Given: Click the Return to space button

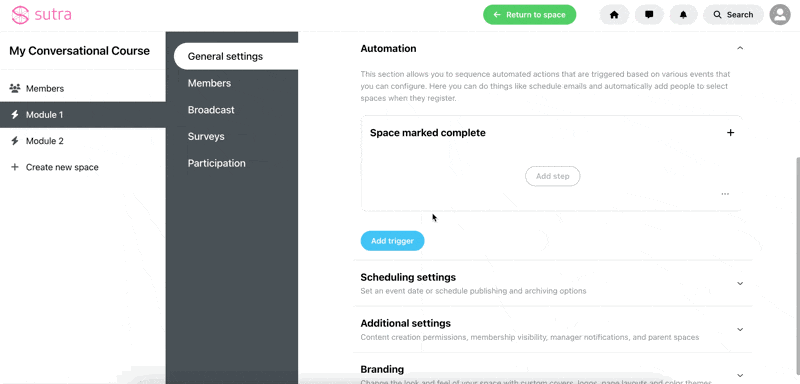Looking at the screenshot, I should (530, 15).
